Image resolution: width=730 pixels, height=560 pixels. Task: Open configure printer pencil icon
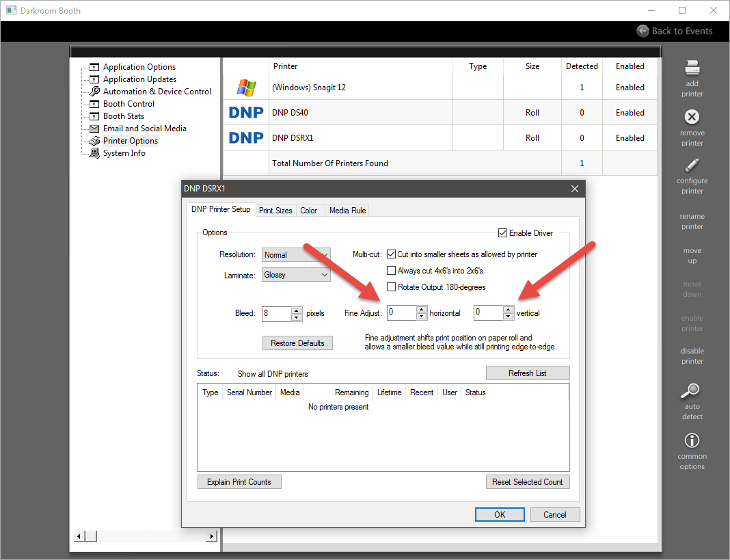click(692, 165)
